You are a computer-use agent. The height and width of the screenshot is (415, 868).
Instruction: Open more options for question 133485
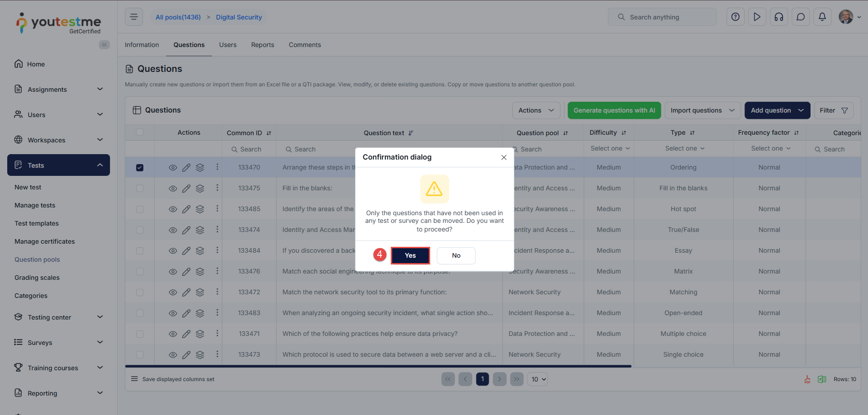pyautogui.click(x=217, y=208)
